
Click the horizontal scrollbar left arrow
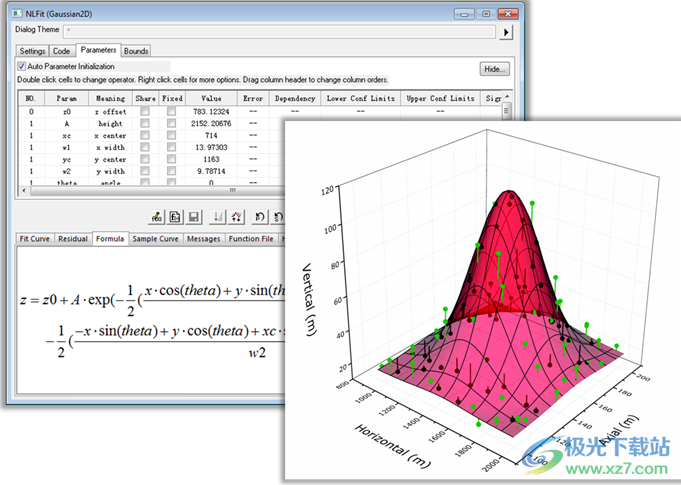coord(23,190)
